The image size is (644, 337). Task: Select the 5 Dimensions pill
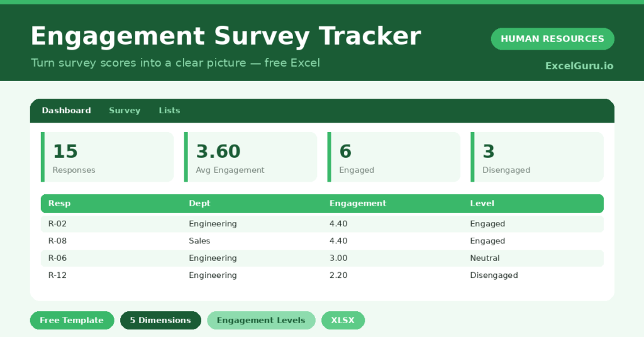pos(160,320)
